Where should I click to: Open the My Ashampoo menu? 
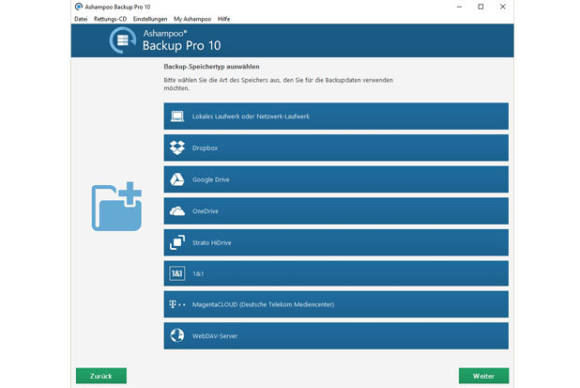point(192,19)
